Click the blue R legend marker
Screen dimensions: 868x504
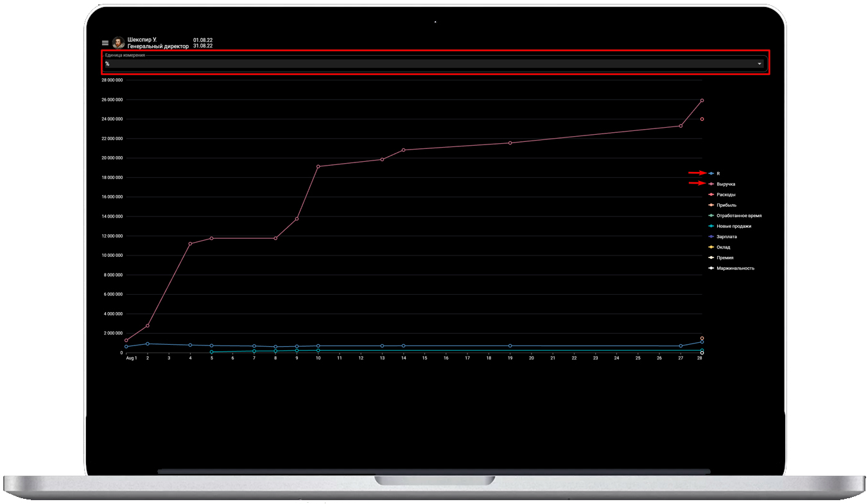tap(711, 173)
